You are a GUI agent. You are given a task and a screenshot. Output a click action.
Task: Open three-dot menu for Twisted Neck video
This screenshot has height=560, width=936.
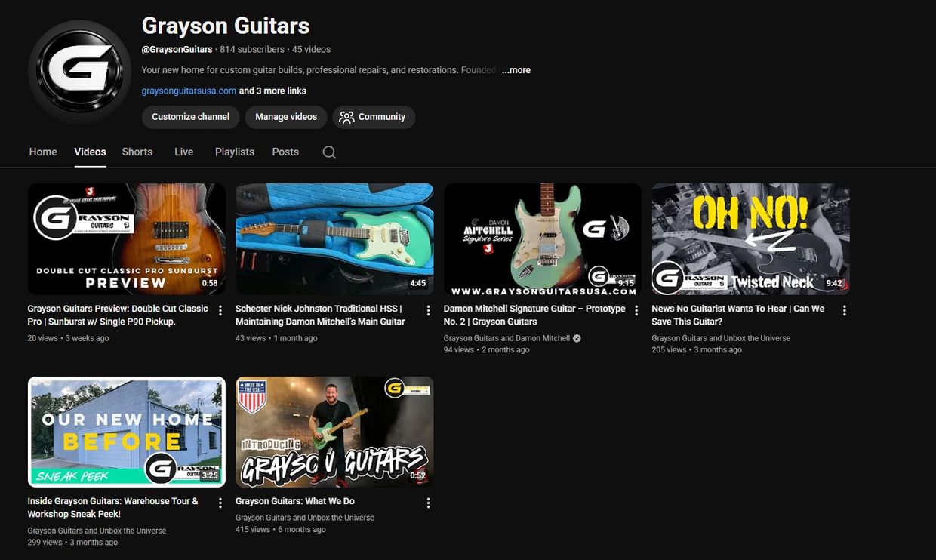click(x=845, y=310)
